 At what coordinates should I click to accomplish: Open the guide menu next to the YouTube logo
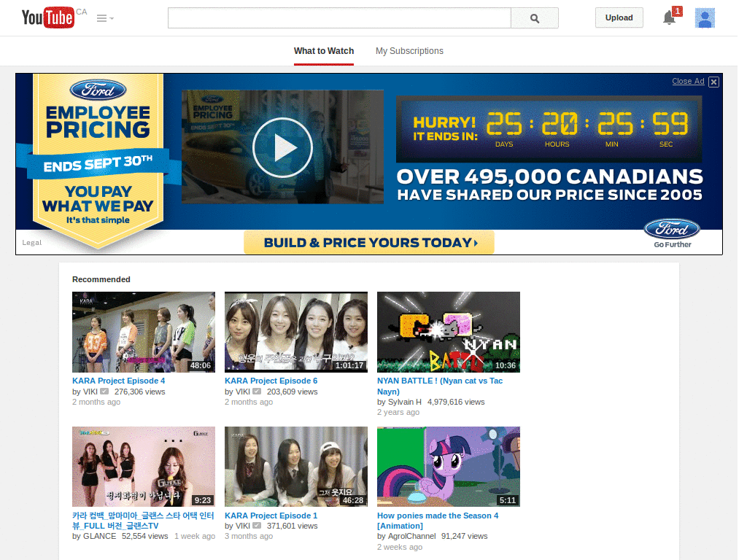point(105,18)
